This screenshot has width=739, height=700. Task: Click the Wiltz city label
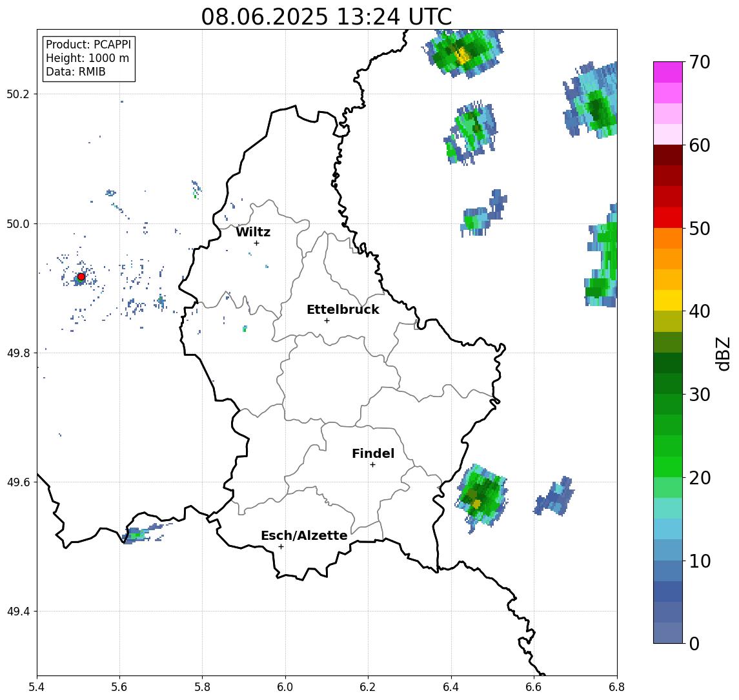(x=253, y=232)
